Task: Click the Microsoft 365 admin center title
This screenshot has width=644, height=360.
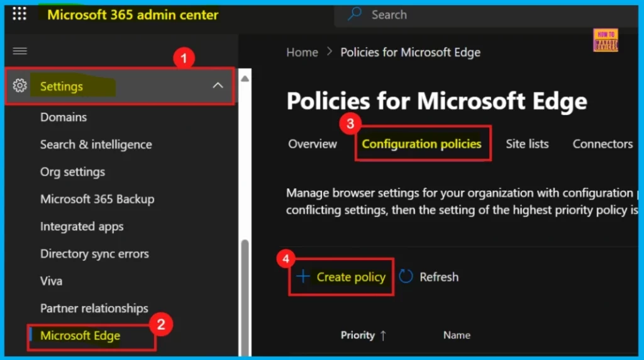Action: [x=133, y=15]
